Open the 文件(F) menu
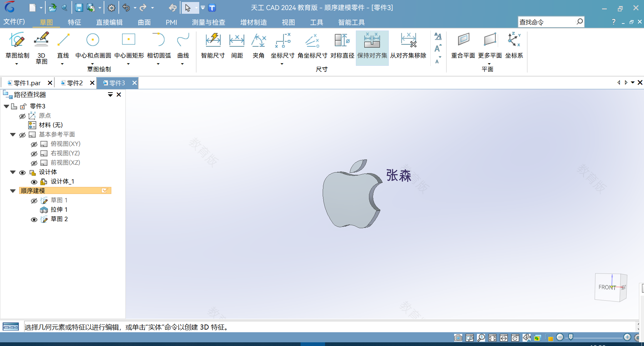The image size is (644, 346). (x=14, y=22)
